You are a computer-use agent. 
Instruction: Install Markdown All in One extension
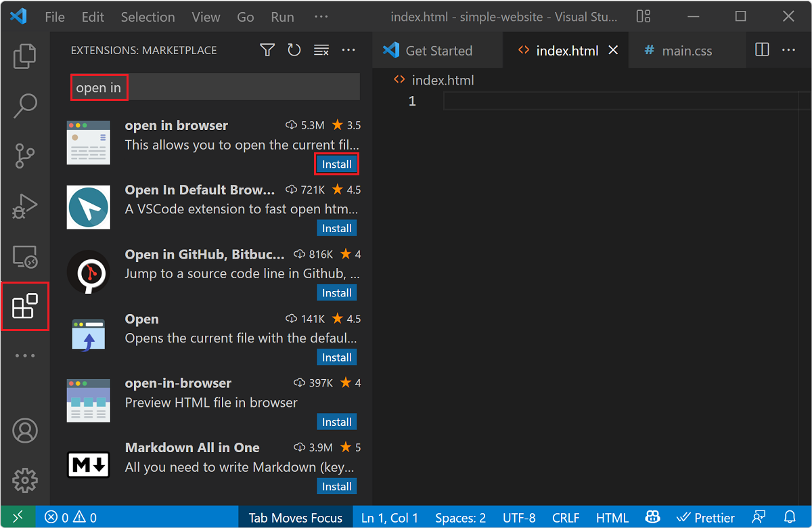(x=336, y=486)
